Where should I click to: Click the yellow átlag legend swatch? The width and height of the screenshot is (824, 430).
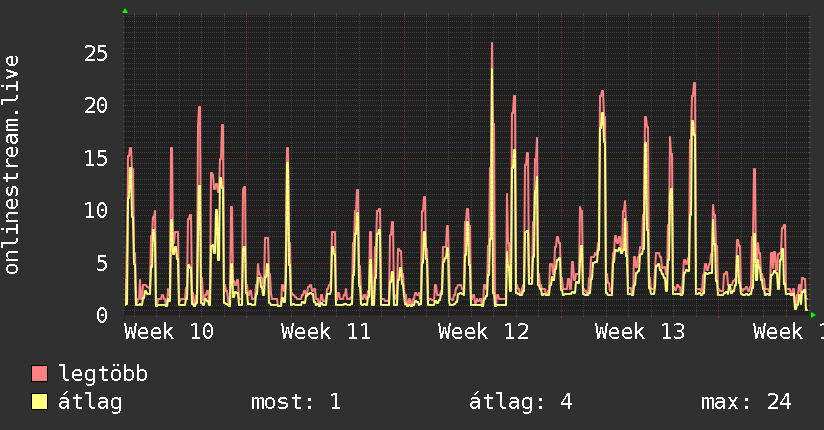[39, 402]
